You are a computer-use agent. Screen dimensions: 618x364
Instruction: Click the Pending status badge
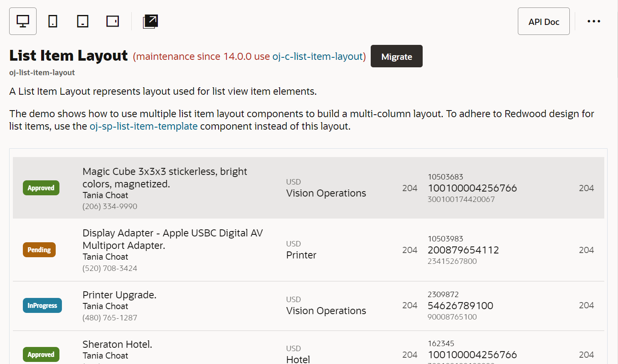(x=39, y=250)
